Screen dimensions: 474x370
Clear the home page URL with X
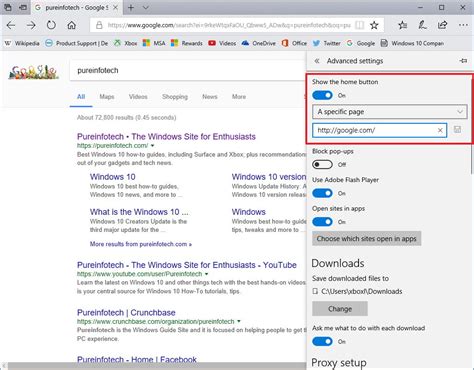(440, 130)
